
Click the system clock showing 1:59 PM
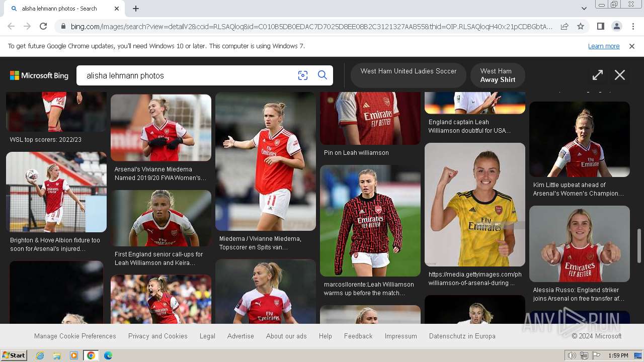(618, 355)
